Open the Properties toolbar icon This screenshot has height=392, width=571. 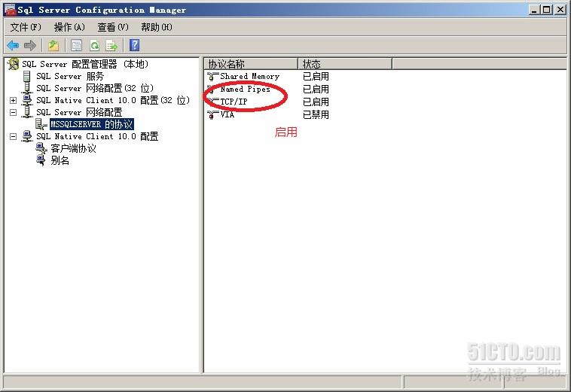coord(77,45)
